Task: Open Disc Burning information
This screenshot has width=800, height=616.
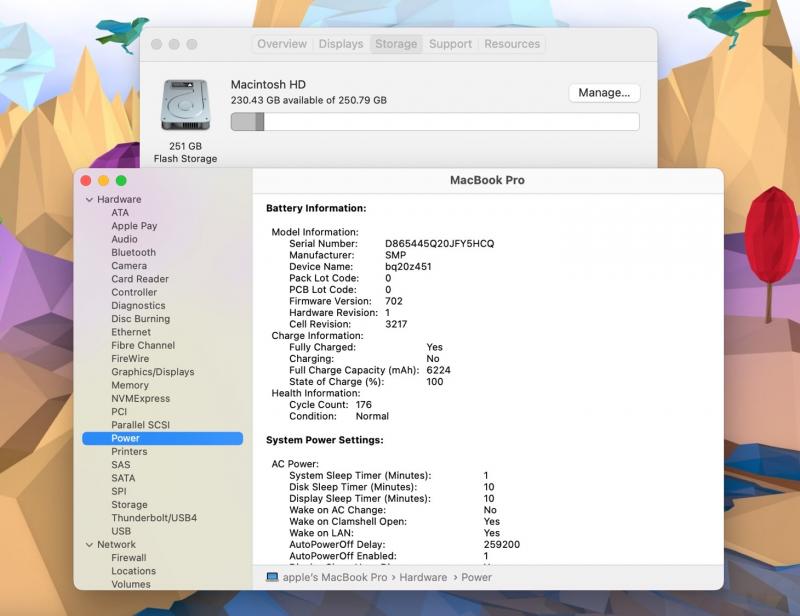Action: [x=141, y=318]
